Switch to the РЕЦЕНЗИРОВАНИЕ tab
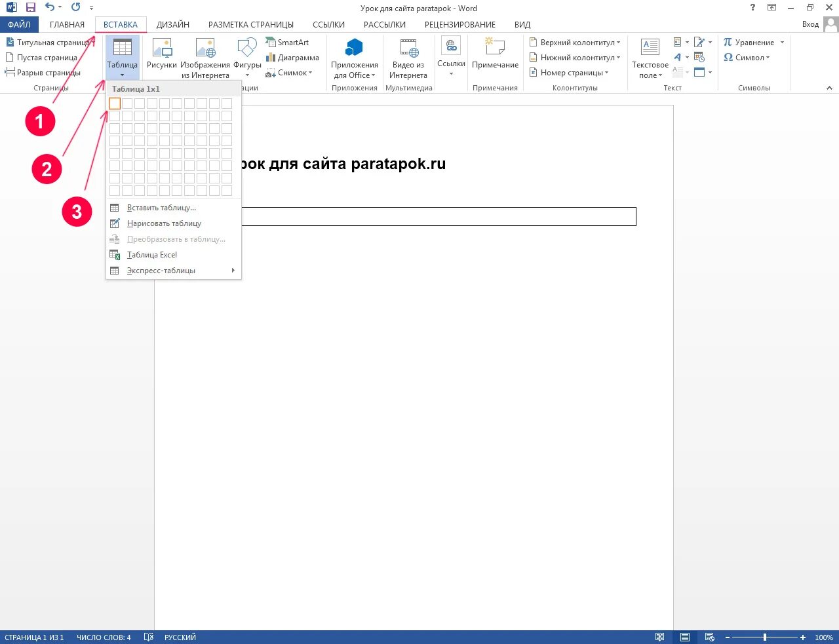This screenshot has width=839, height=644. pos(460,24)
